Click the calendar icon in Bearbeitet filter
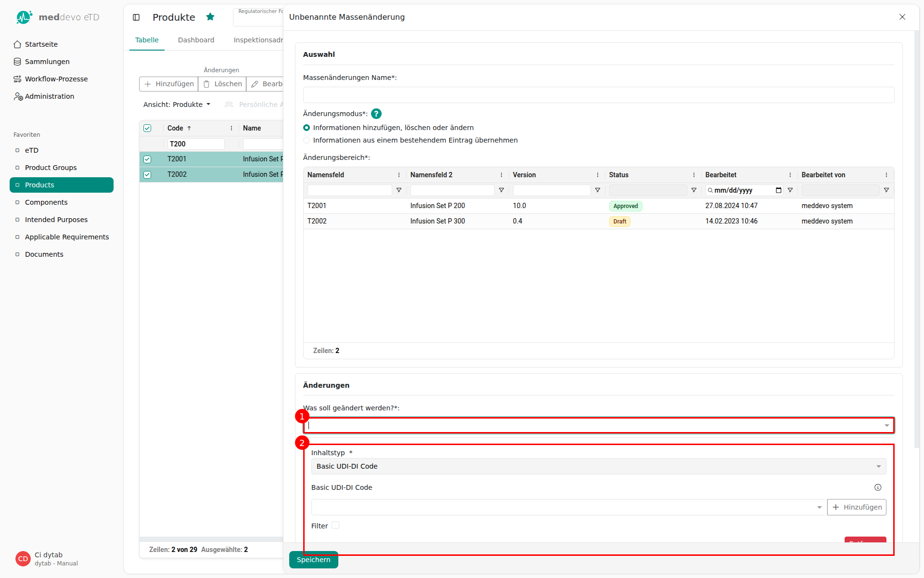This screenshot has height=578, width=924. pos(778,190)
